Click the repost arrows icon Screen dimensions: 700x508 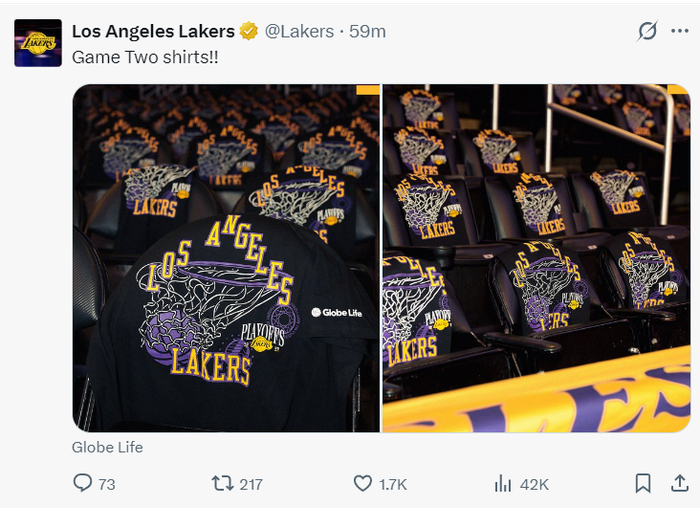tap(223, 484)
